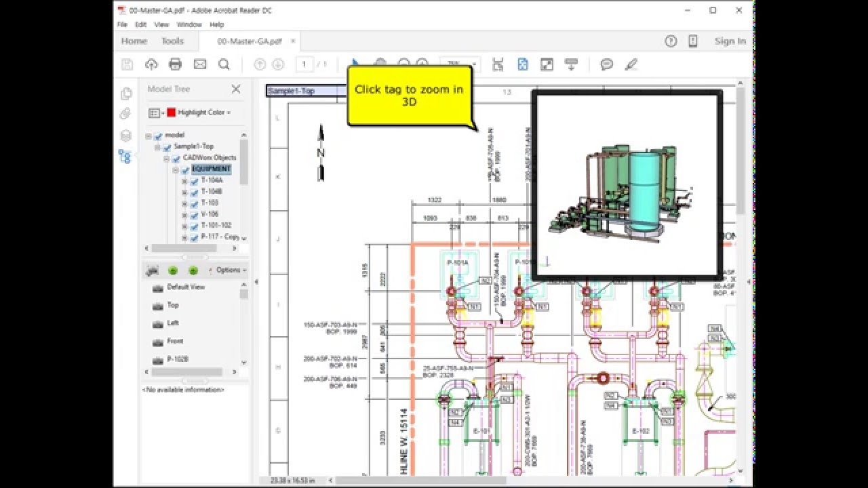The image size is (868, 488).
Task: Uncheck the T-103 checkbox
Action: [x=194, y=203]
